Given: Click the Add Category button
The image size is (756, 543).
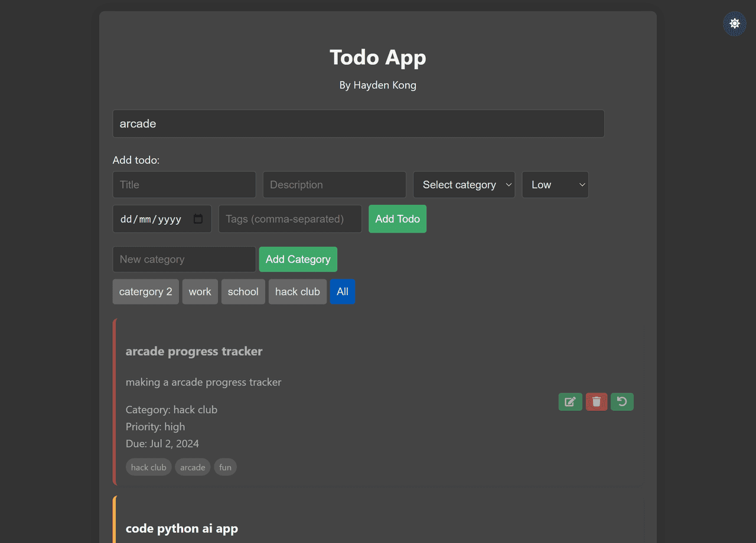Looking at the screenshot, I should 298,259.
